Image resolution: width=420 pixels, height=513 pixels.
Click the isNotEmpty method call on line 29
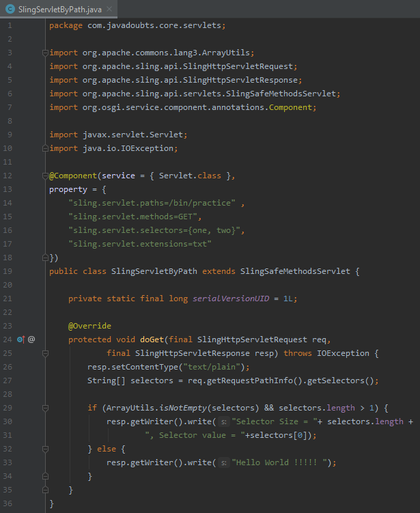coord(183,408)
